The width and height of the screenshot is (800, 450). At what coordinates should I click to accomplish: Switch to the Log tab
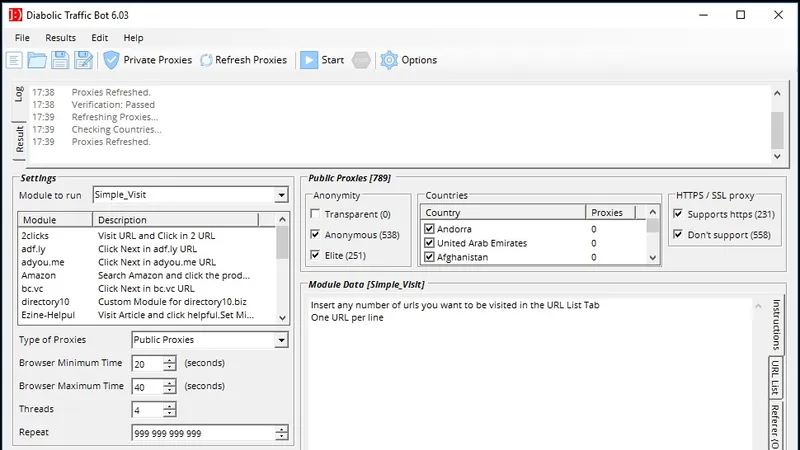(x=19, y=94)
